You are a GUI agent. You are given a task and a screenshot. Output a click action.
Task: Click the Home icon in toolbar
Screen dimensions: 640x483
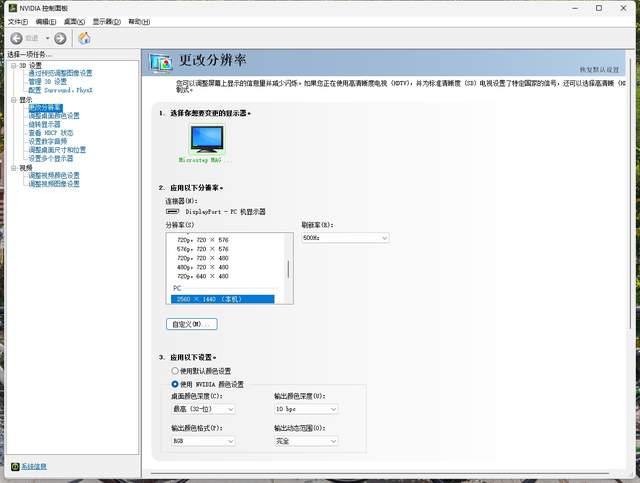[84, 38]
